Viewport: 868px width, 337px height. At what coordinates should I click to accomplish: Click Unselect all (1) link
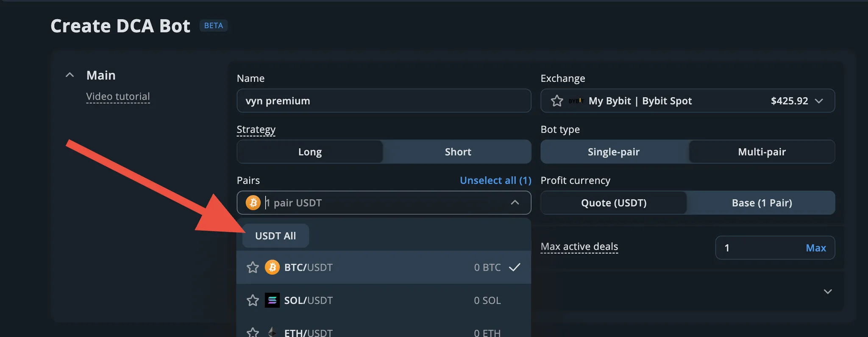(x=495, y=181)
